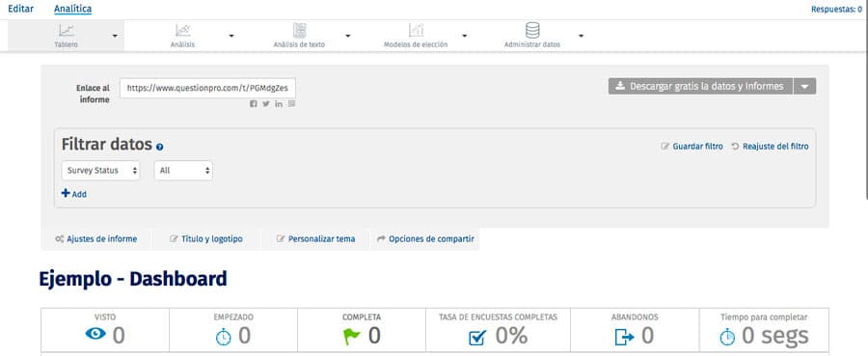Open the Ajustes de informe tab
868x356 pixels.
(x=95, y=239)
